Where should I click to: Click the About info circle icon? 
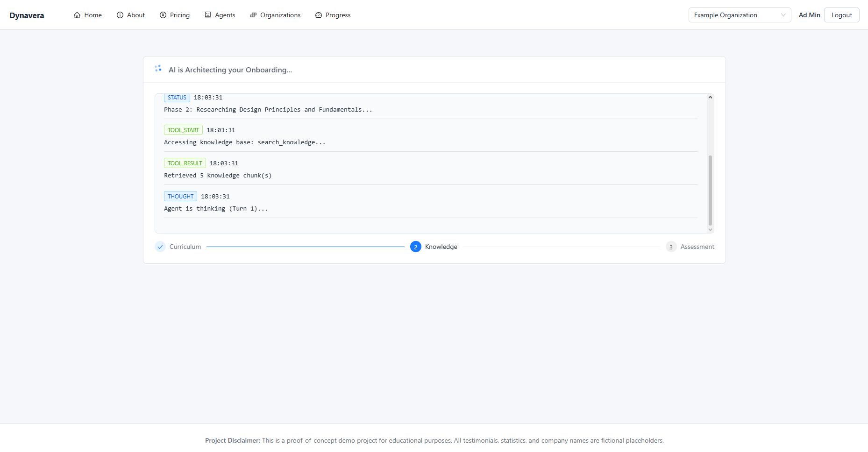coord(120,15)
